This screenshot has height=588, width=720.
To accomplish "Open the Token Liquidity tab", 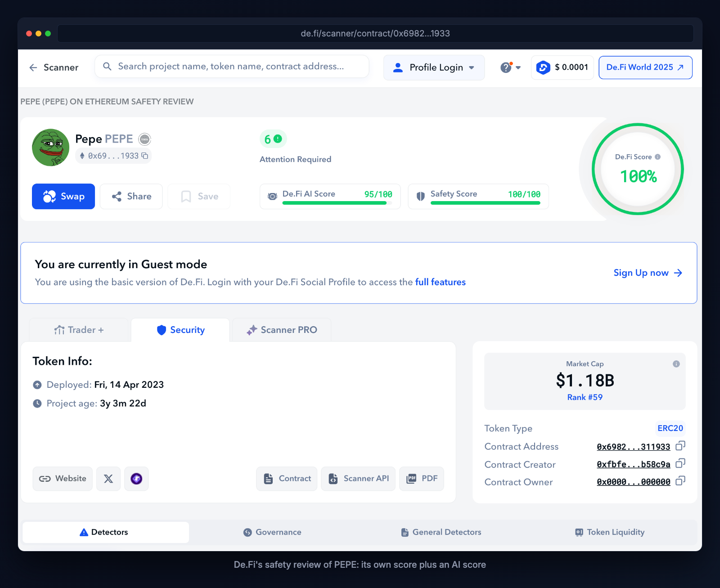I will tap(610, 532).
